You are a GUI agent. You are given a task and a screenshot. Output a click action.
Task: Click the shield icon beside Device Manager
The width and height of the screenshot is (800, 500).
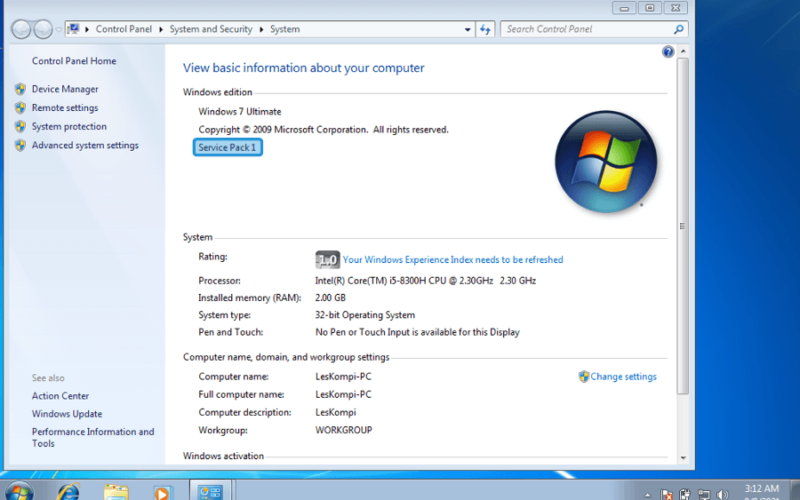[x=20, y=89]
